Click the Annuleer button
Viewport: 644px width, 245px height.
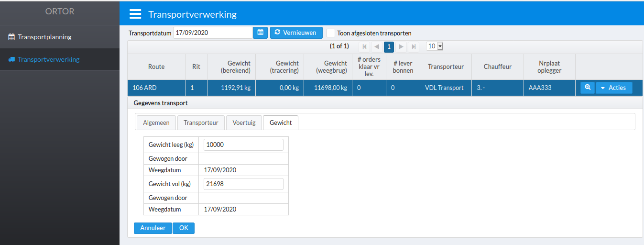[x=153, y=228]
